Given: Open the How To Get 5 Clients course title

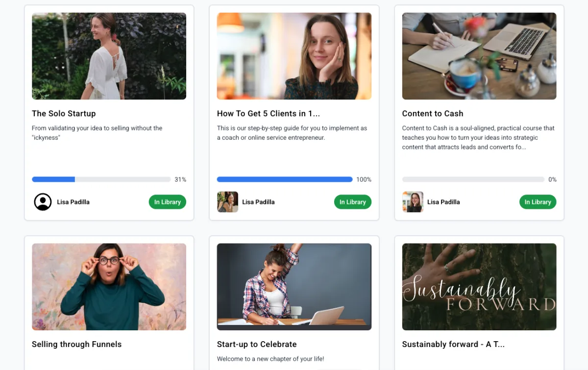Looking at the screenshot, I should click(x=269, y=114).
